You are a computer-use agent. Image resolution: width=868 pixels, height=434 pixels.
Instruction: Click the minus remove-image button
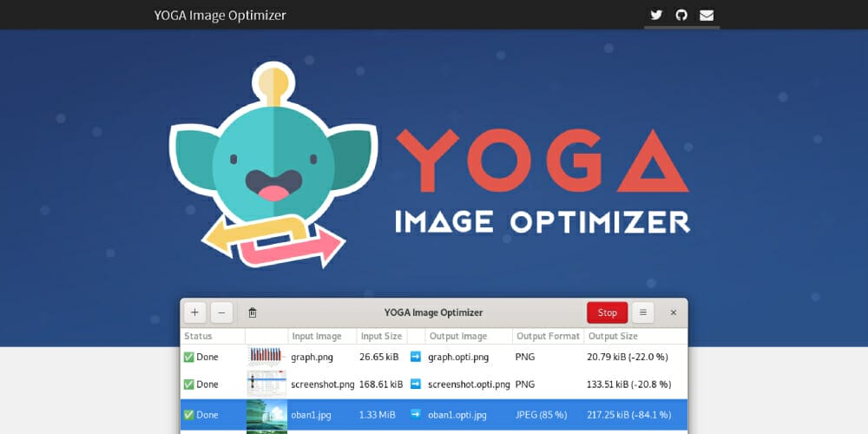pyautogui.click(x=221, y=312)
